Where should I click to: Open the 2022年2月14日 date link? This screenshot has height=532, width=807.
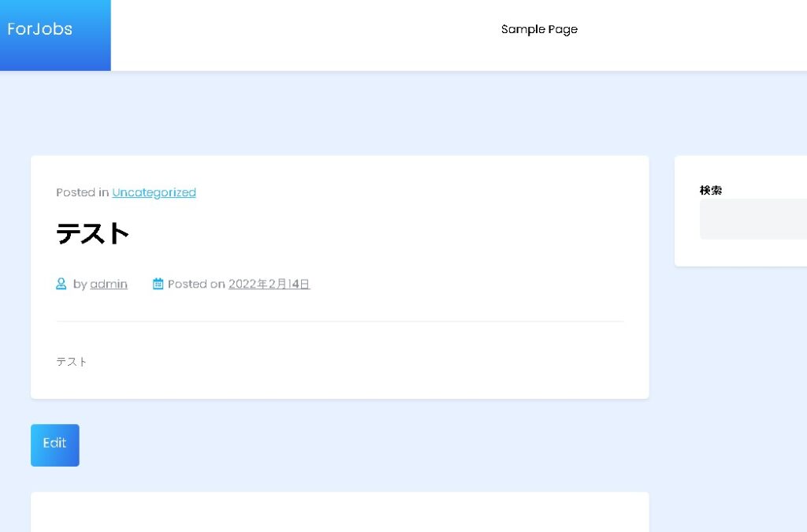tap(269, 284)
